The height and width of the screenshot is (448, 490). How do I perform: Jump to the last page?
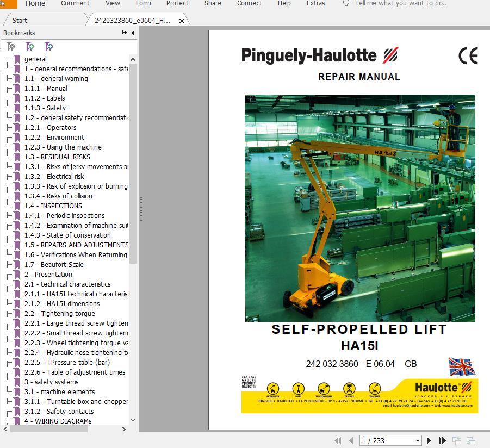click(x=442, y=441)
